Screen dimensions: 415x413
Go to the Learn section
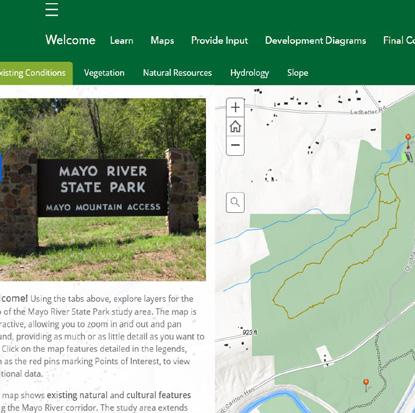click(x=122, y=41)
